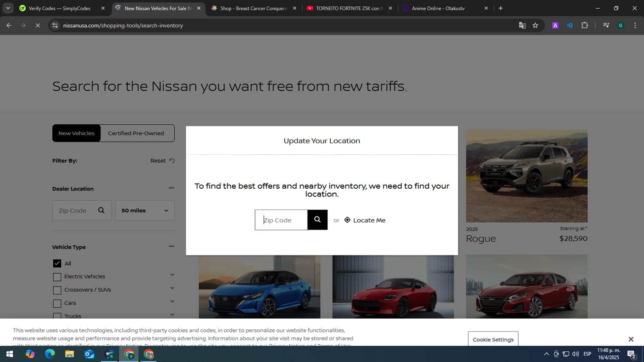Click the purple A extension icon
644x362 pixels.
(555, 25)
